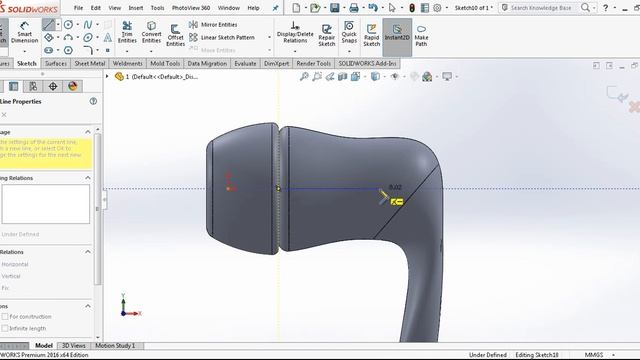The width and height of the screenshot is (640, 360).
Task: Switch to the Sheet Metal tab
Action: [90, 64]
